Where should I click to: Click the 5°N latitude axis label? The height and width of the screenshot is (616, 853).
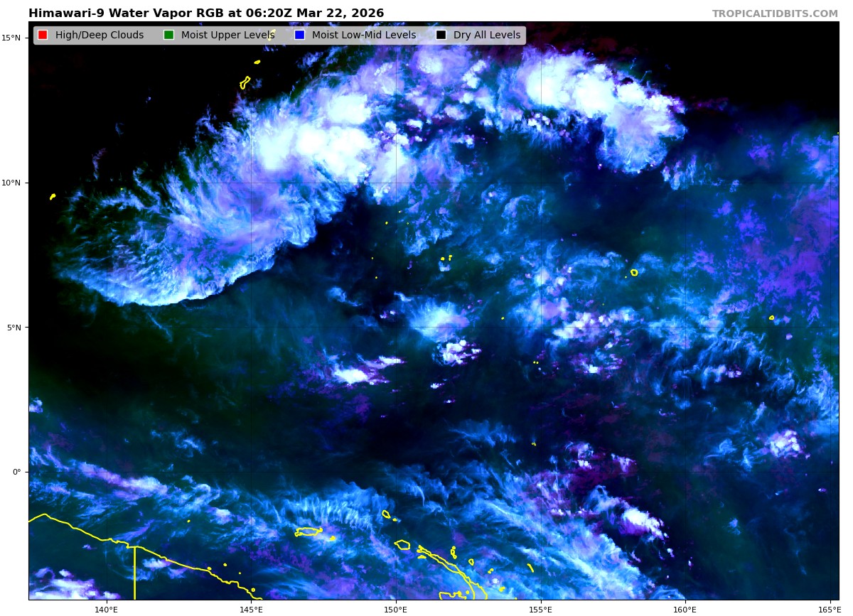[x=15, y=328]
